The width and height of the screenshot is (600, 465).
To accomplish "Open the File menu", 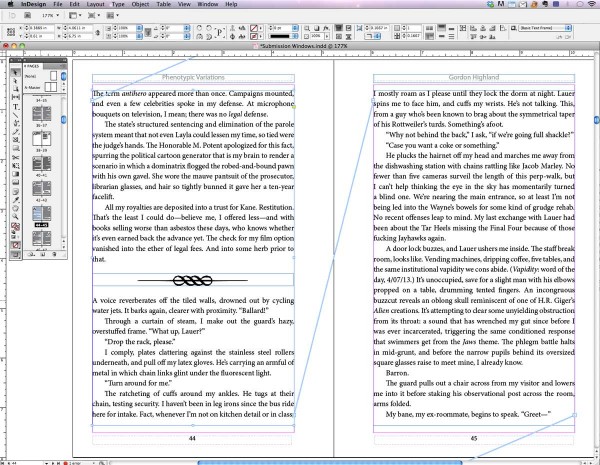I will click(x=58, y=4).
